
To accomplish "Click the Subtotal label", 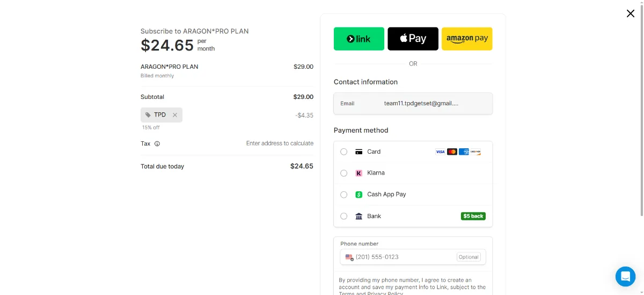I will point(152,97).
